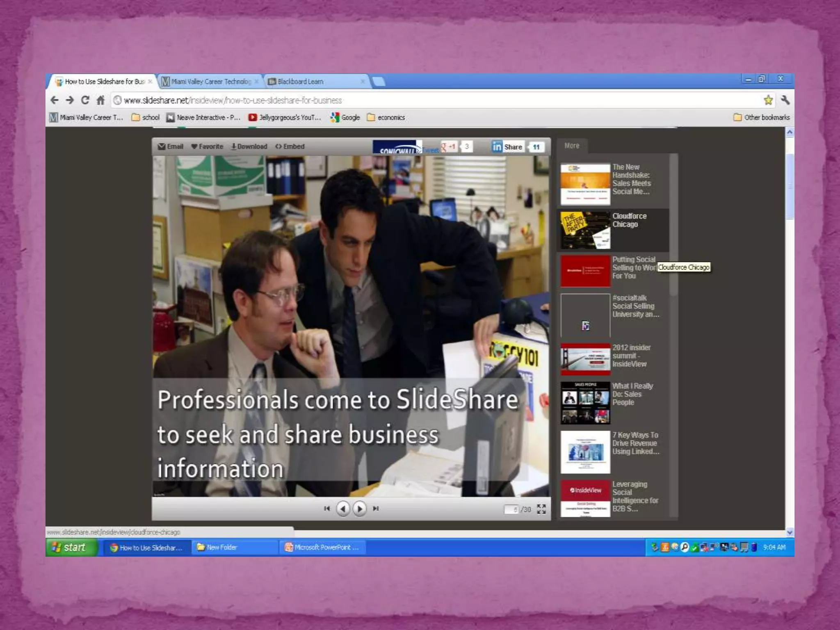Reload the page with refresh icon
The height and width of the screenshot is (630, 840).
[85, 100]
